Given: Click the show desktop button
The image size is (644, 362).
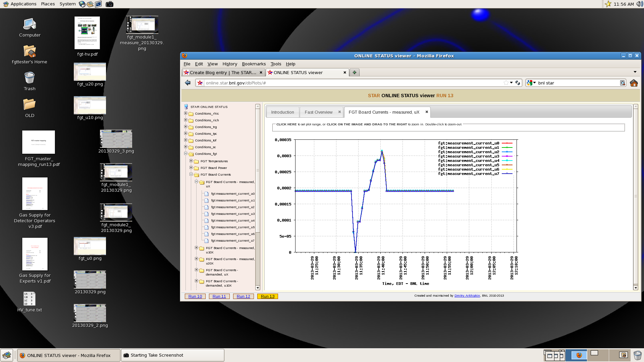Looking at the screenshot, I should click(7, 355).
